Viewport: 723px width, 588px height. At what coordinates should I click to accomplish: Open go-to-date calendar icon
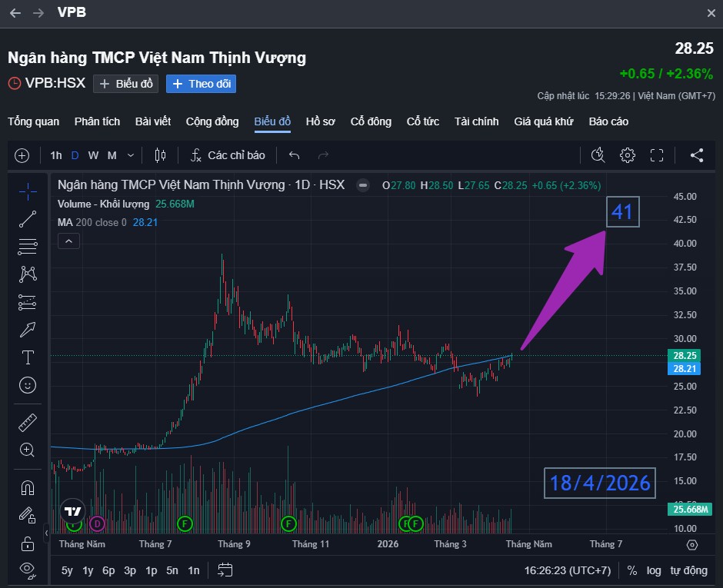pyautogui.click(x=225, y=570)
